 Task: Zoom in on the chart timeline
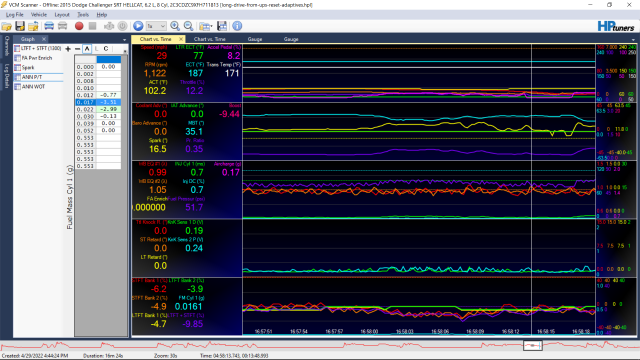[x=175, y=26]
